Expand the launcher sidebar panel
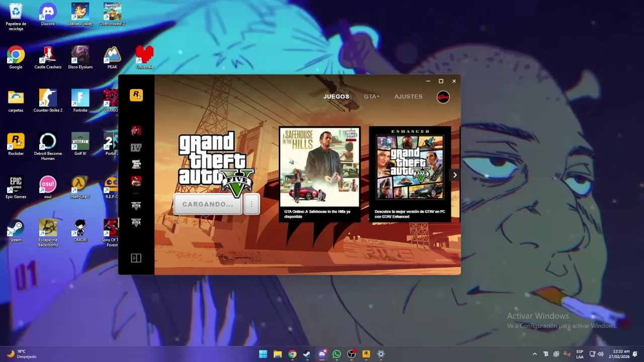The height and width of the screenshot is (362, 644). (136, 258)
